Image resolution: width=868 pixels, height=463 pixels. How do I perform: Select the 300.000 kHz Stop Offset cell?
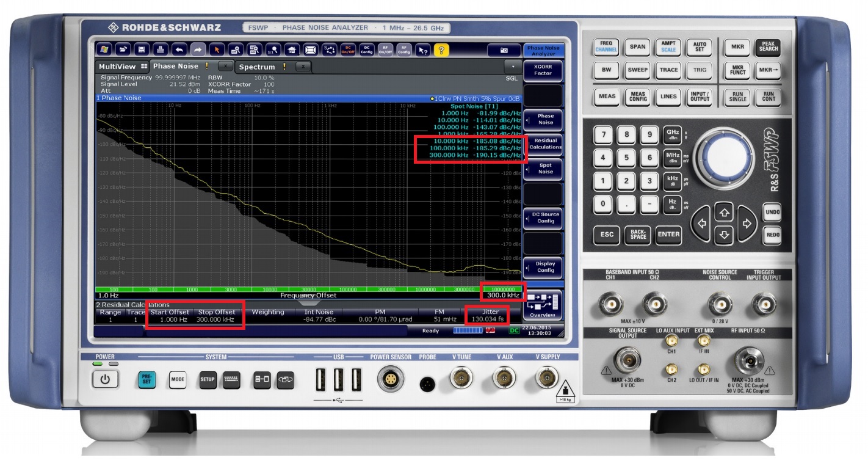(216, 319)
